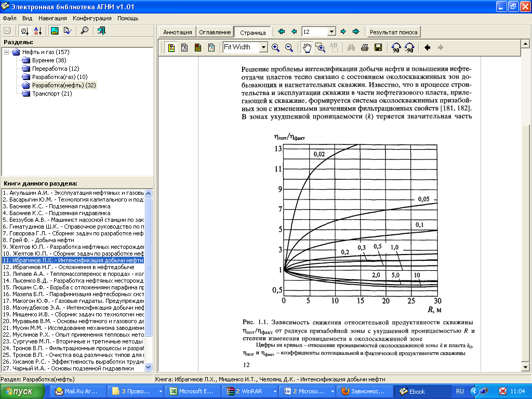Switch to the Оглавление tab
Image resolution: width=532 pixels, height=399 pixels.
click(215, 32)
